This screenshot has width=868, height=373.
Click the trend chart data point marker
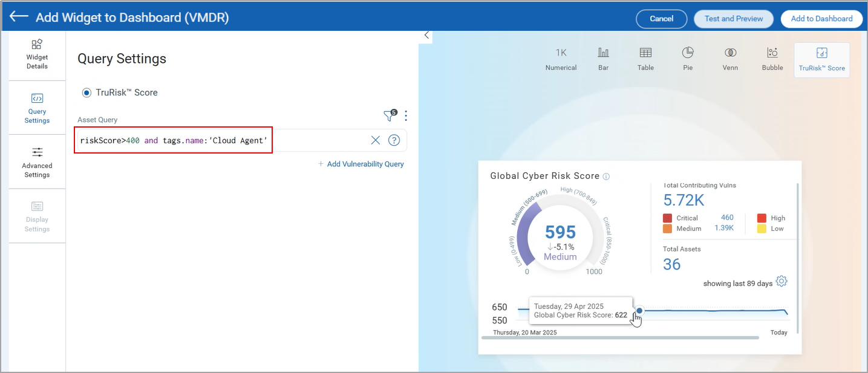(x=639, y=311)
